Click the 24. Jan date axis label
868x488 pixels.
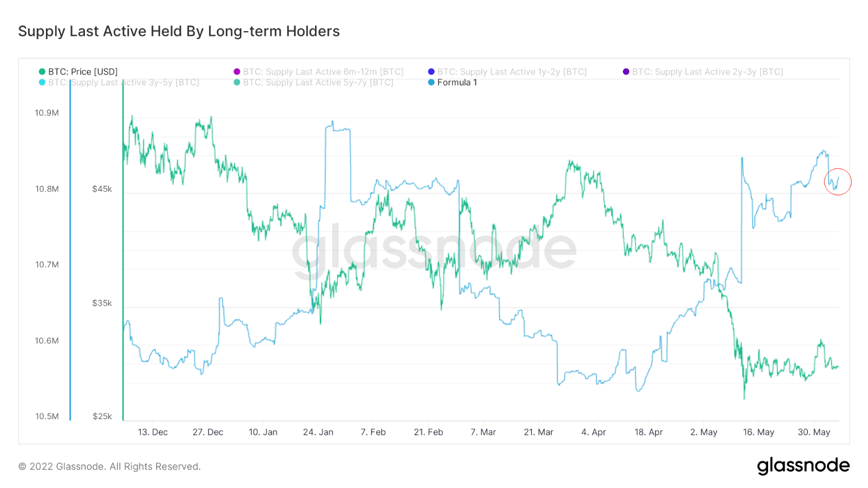tap(318, 432)
